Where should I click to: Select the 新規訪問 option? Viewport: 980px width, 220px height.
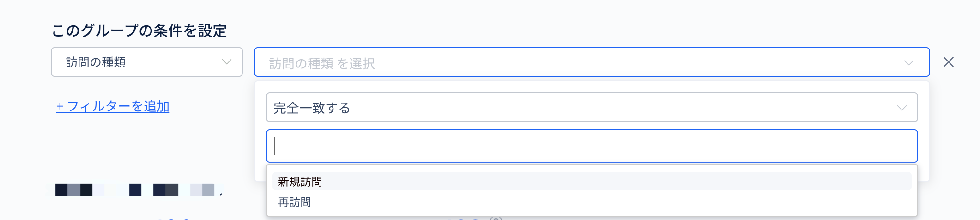point(300,182)
